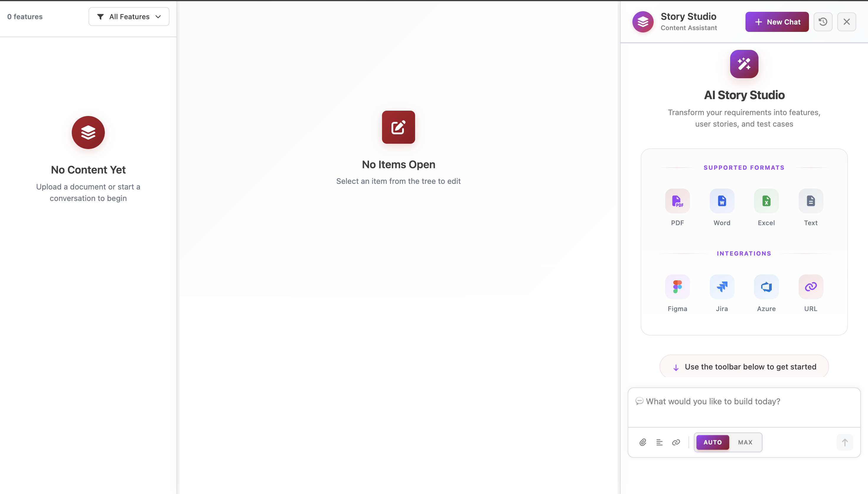The width and height of the screenshot is (868, 494).
Task: Click the Text format icon
Action: click(811, 201)
